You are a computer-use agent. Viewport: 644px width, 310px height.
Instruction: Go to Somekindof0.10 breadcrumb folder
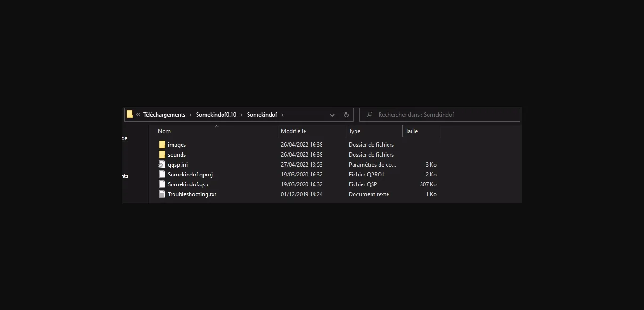[x=216, y=115]
